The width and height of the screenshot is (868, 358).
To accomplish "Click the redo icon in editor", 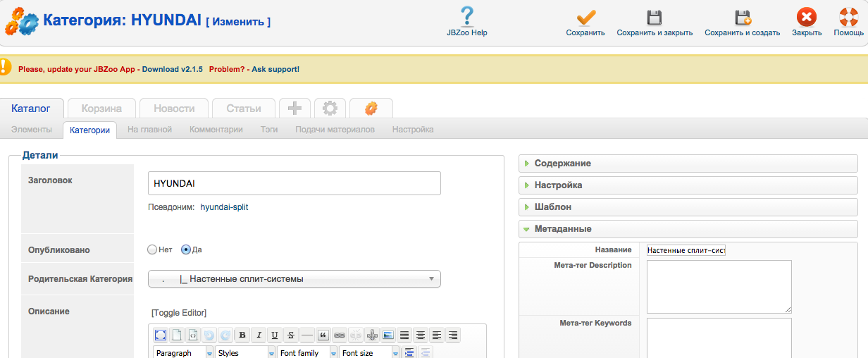I will 225,335.
